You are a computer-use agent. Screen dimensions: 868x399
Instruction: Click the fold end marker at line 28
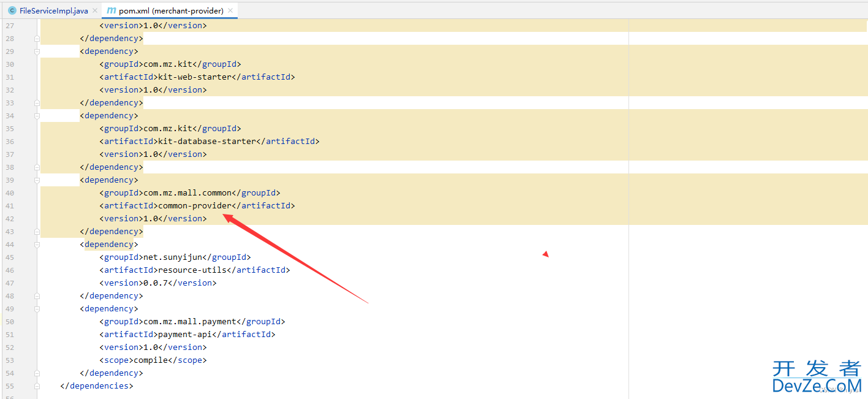pyautogui.click(x=37, y=39)
